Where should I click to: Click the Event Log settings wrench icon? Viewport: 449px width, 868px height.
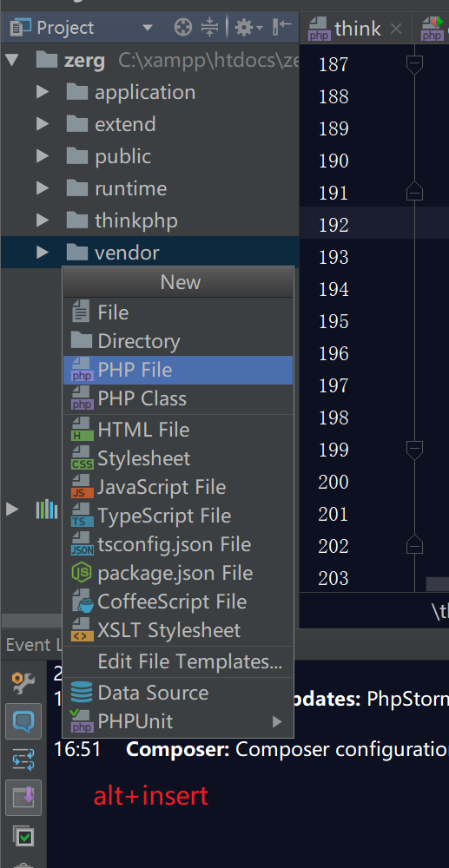tap(23, 684)
